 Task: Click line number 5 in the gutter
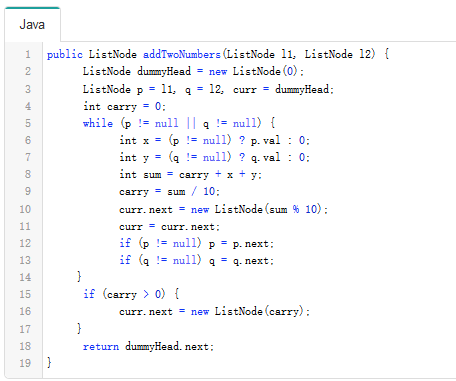coord(28,123)
